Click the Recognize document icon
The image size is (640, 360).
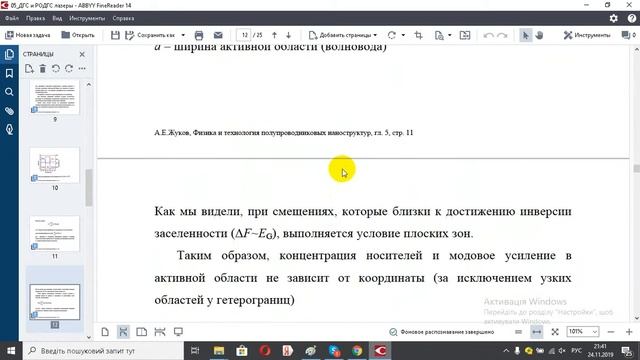coord(439,36)
